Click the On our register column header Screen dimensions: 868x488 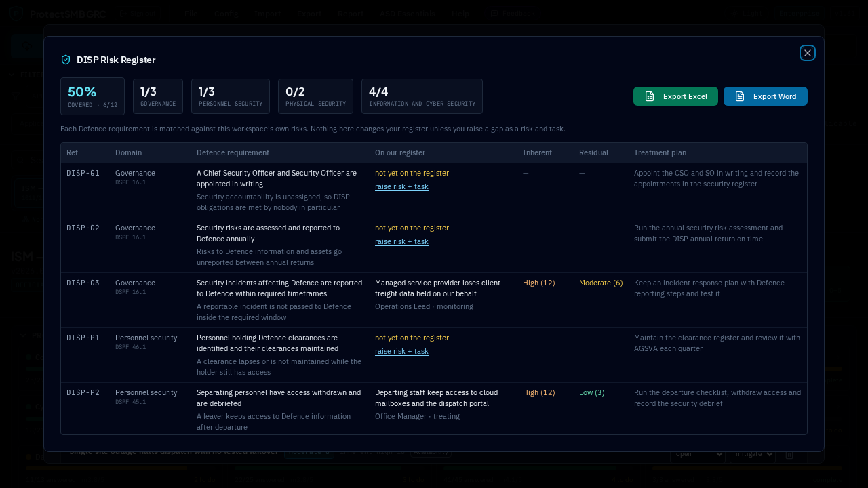400,152
